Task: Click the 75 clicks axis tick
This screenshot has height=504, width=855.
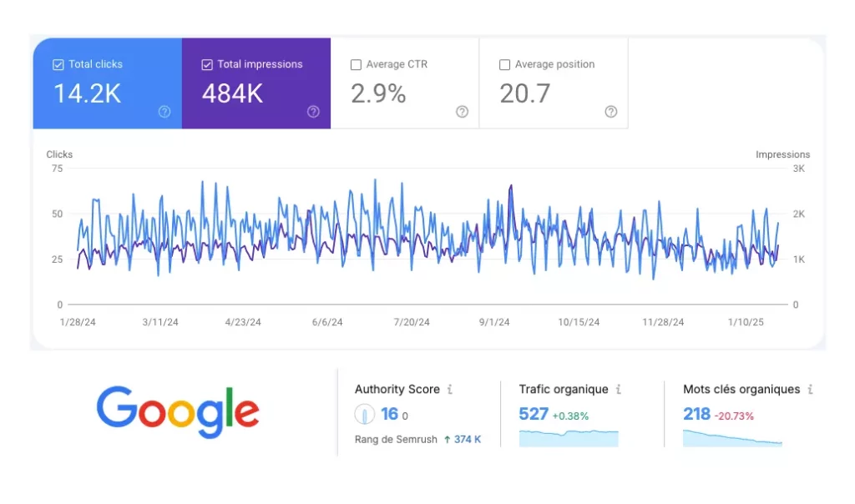Action: 58,169
